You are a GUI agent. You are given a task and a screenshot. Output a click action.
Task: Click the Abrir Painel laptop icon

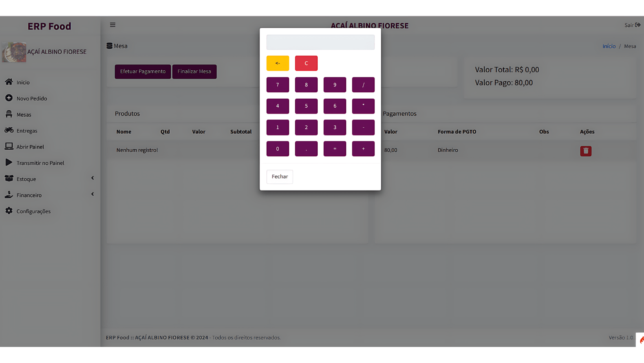(9, 147)
